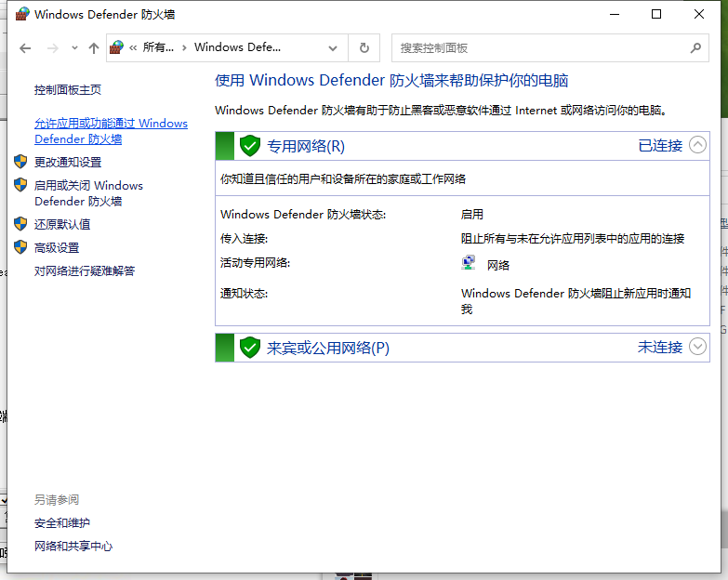Click the 搜索控制面板 search field
This screenshot has height=580, width=728.
pos(539,47)
